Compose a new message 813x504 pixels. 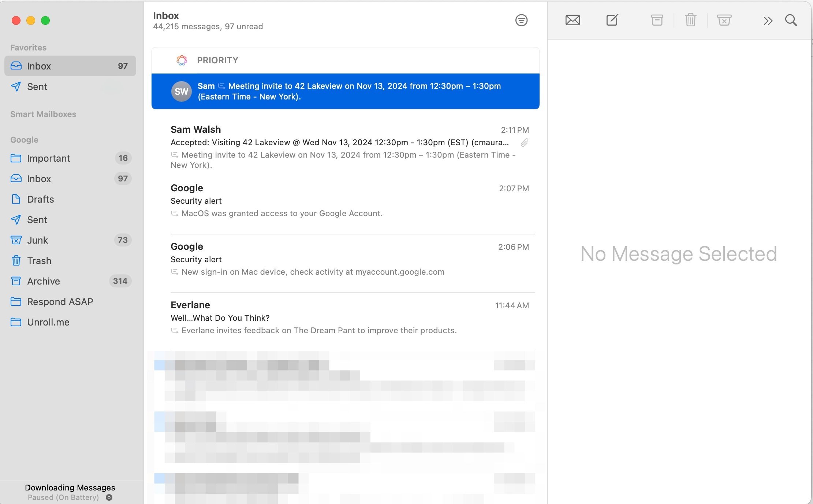612,20
